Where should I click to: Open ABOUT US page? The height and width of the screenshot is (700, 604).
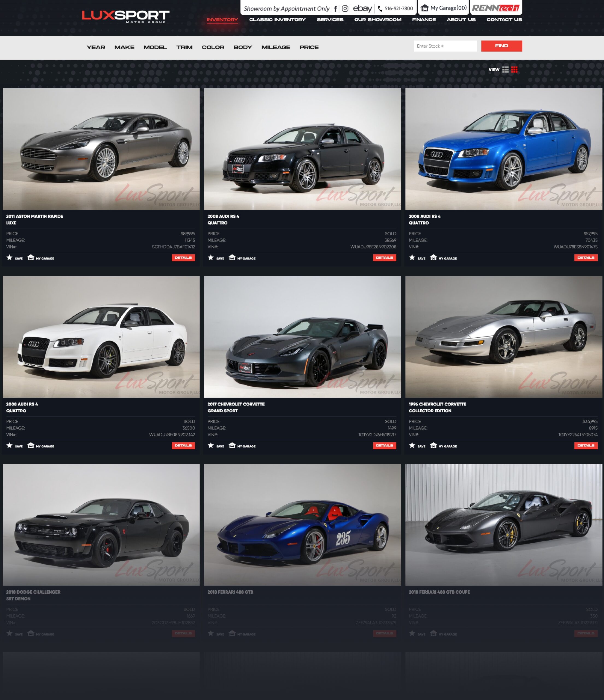pyautogui.click(x=461, y=20)
